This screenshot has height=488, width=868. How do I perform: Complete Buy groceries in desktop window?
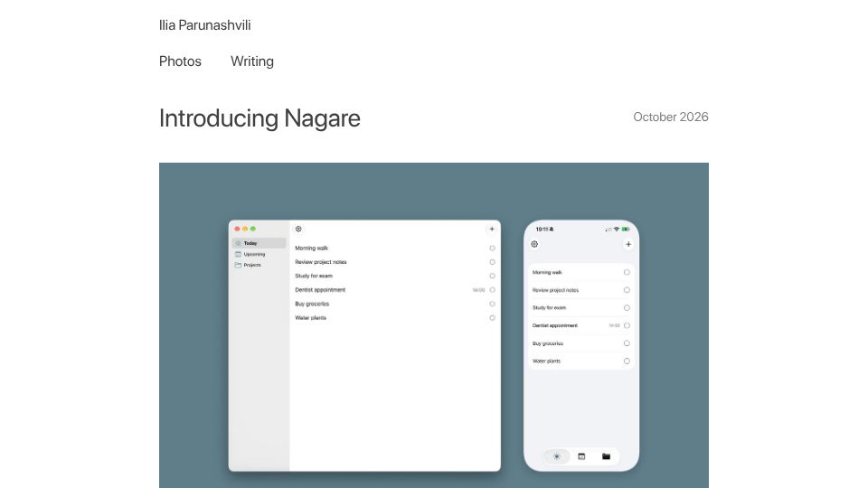coord(492,304)
